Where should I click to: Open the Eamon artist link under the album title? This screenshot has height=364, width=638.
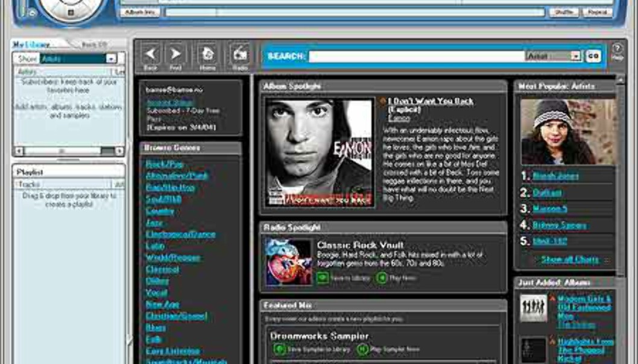click(x=399, y=118)
